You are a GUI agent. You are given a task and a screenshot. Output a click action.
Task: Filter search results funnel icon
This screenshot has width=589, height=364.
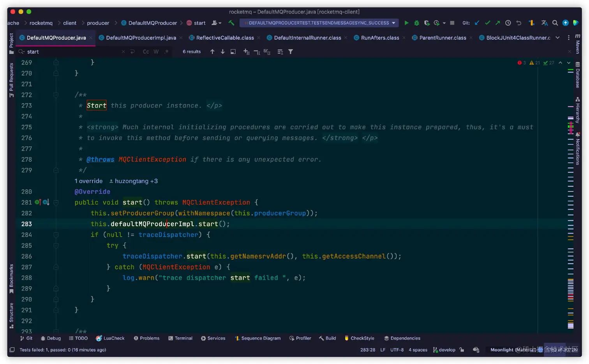click(291, 51)
